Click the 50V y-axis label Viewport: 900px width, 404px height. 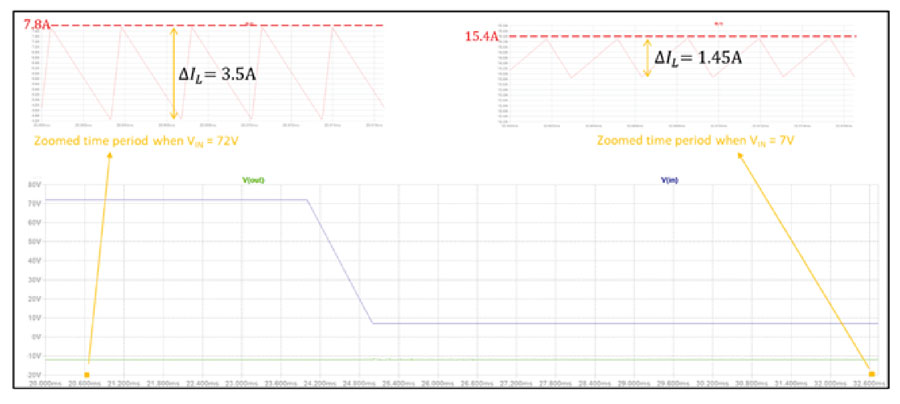click(34, 242)
